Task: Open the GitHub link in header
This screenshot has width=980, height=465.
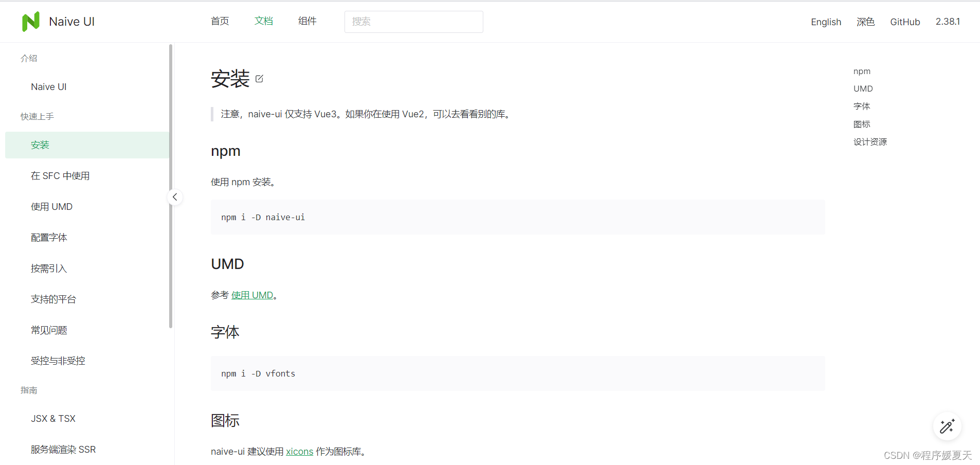Action: pos(905,22)
